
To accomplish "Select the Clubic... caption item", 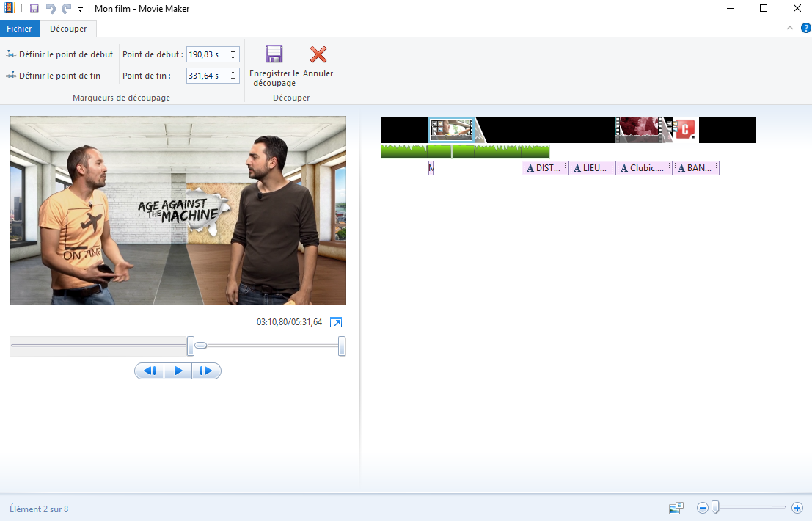I will click(644, 168).
